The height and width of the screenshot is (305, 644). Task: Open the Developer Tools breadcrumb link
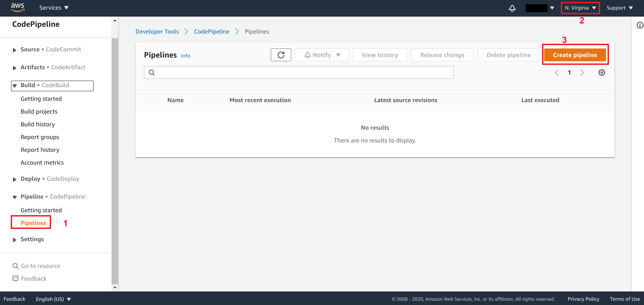[x=157, y=31]
